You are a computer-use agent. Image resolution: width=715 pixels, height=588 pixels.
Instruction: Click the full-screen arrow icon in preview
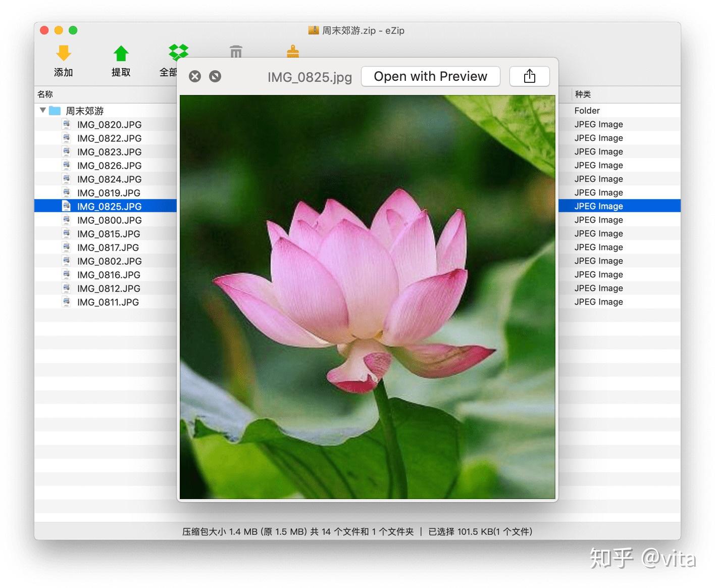coord(215,76)
